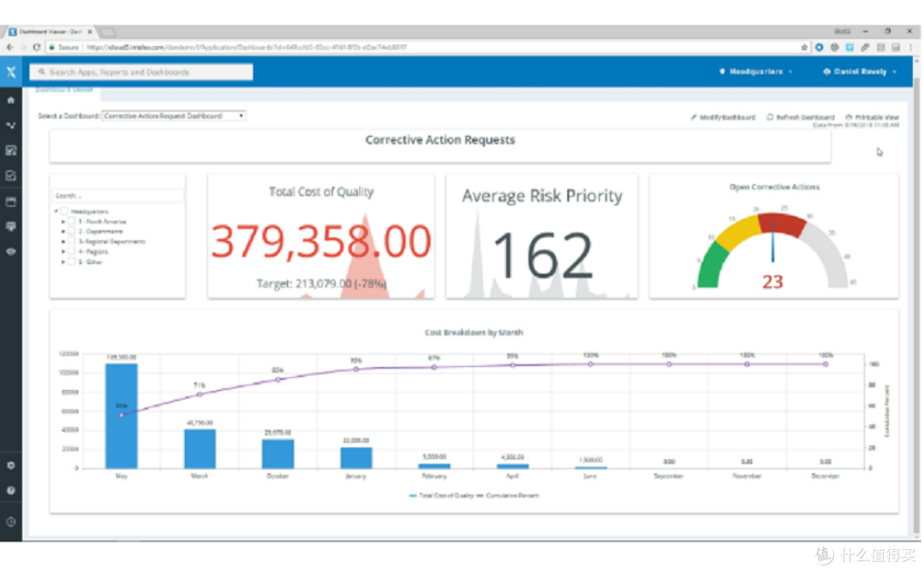Screen dimensions: 924x574
Task: Click the pencil icon beside Modify Dashboard
Action: [x=694, y=117]
